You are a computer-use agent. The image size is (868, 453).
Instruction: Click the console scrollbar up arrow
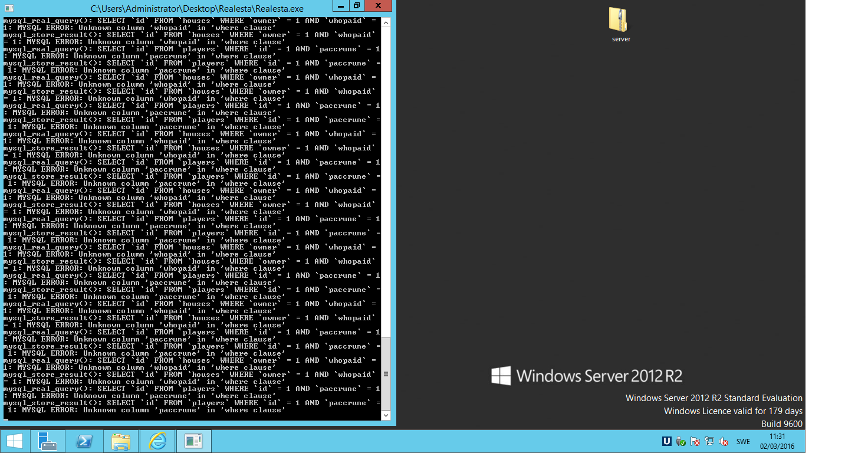point(386,22)
